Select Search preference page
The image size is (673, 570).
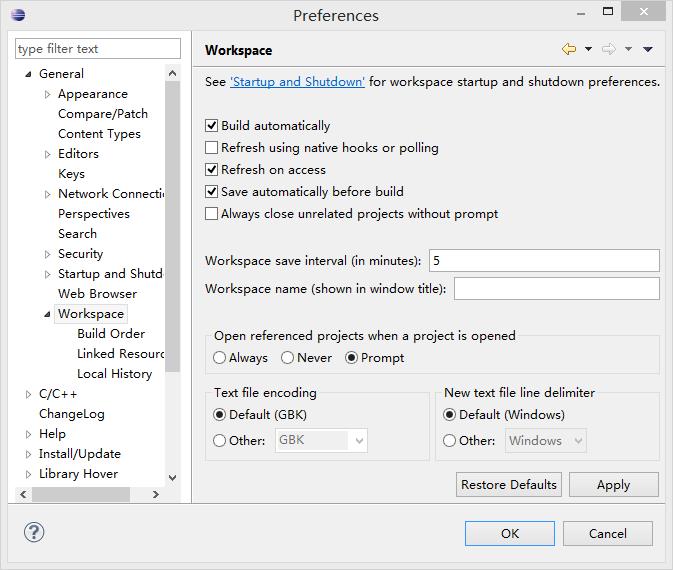click(x=77, y=234)
